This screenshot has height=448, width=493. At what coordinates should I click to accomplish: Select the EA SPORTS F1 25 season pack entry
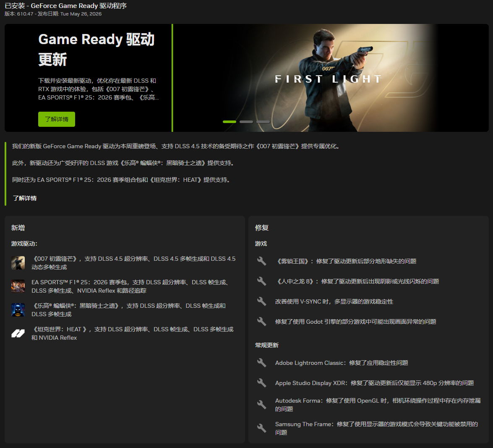(x=130, y=286)
